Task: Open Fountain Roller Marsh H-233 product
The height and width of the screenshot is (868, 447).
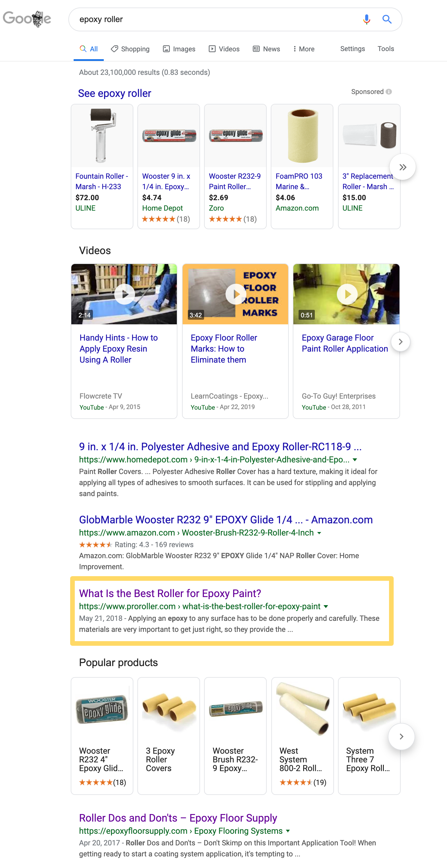Action: click(102, 181)
